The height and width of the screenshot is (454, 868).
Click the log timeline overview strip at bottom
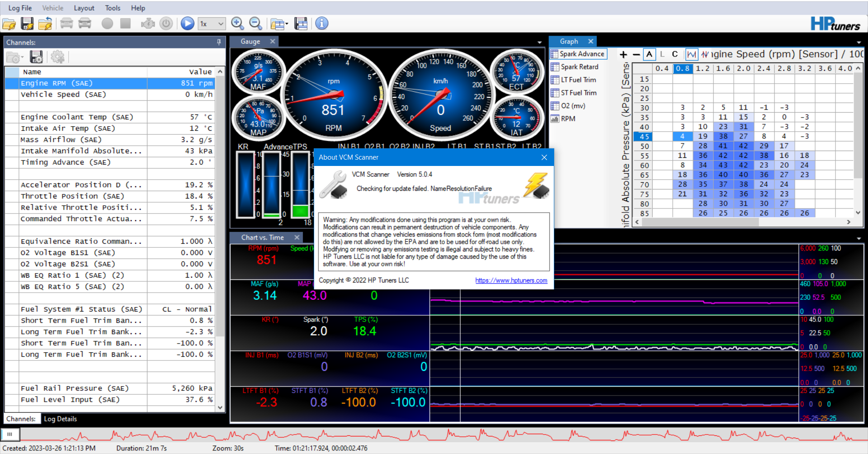coord(434,435)
